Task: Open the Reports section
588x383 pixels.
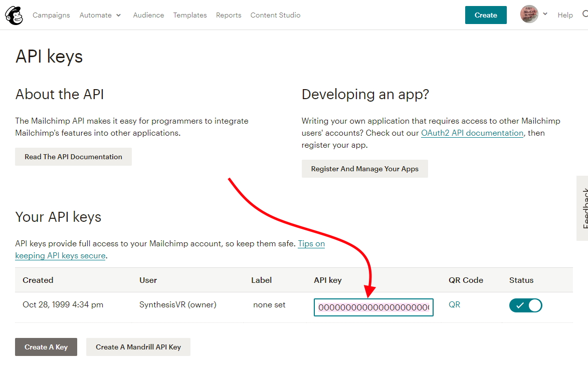Action: coord(229,15)
